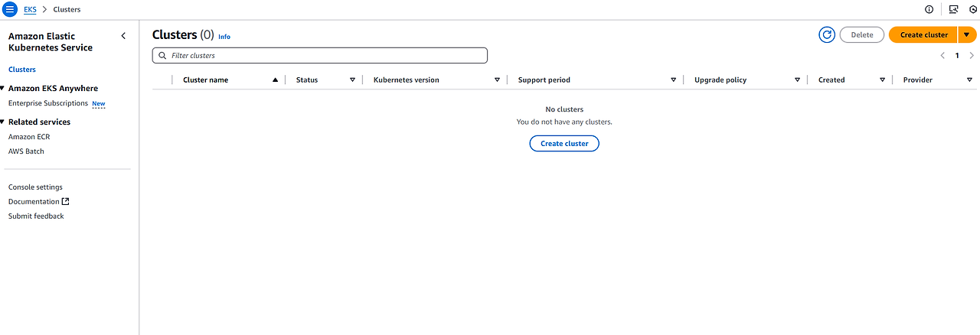The height and width of the screenshot is (335, 980).
Task: Focus the Filter clusters search field
Action: 320,56
